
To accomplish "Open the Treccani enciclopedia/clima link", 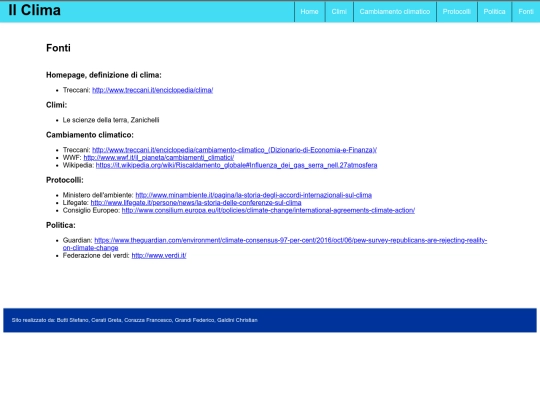I will (x=153, y=90).
